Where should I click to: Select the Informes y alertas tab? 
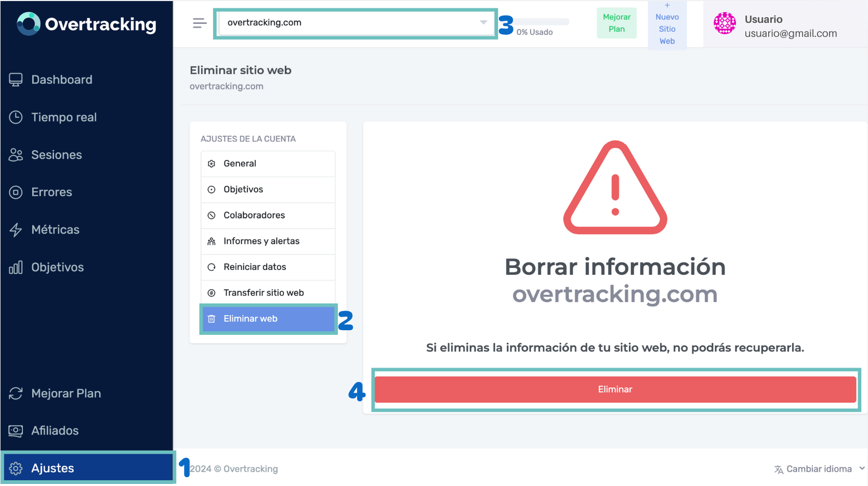click(268, 241)
